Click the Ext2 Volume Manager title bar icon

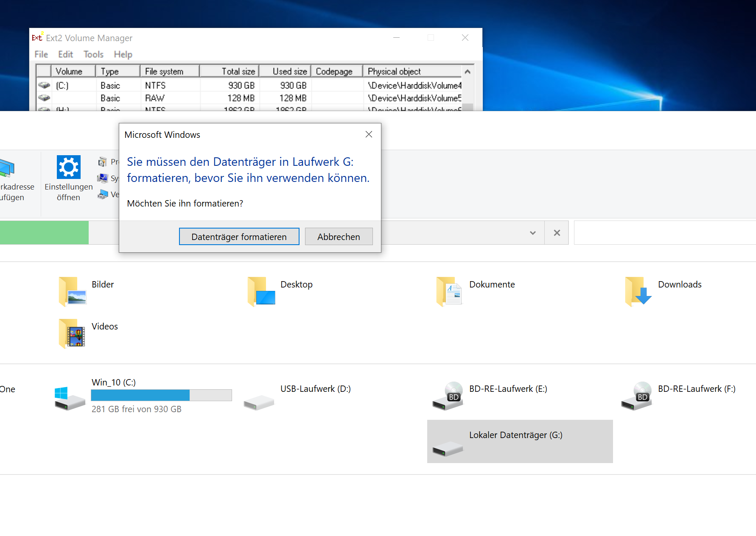point(37,37)
